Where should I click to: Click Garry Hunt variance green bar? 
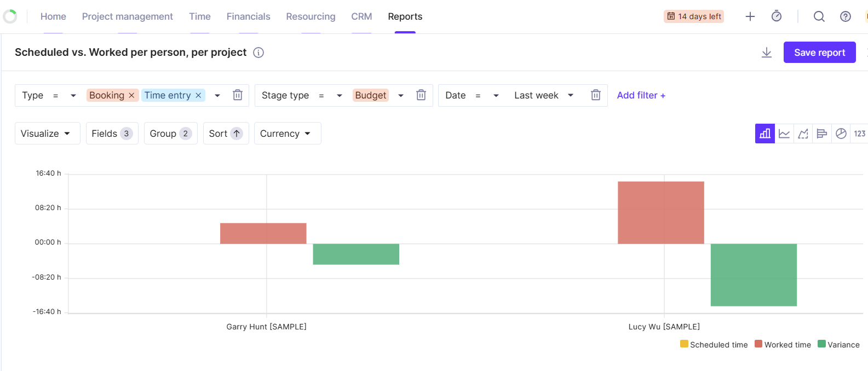click(356, 254)
